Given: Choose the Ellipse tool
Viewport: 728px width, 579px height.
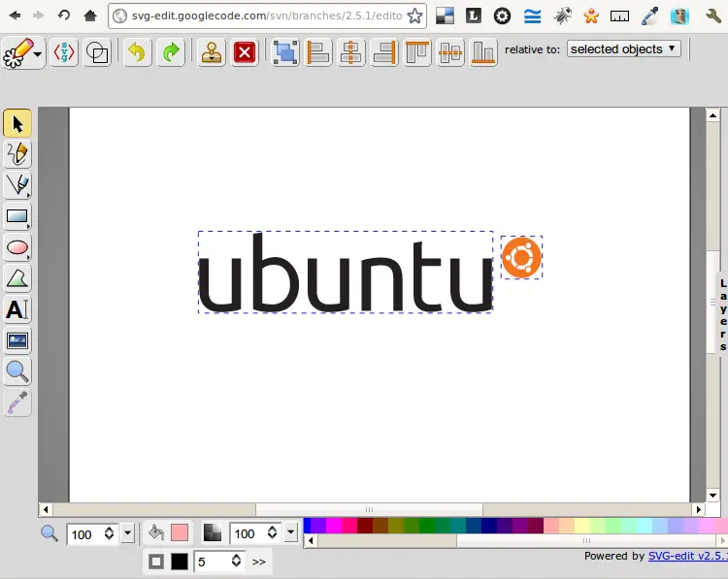Looking at the screenshot, I should 17,247.
